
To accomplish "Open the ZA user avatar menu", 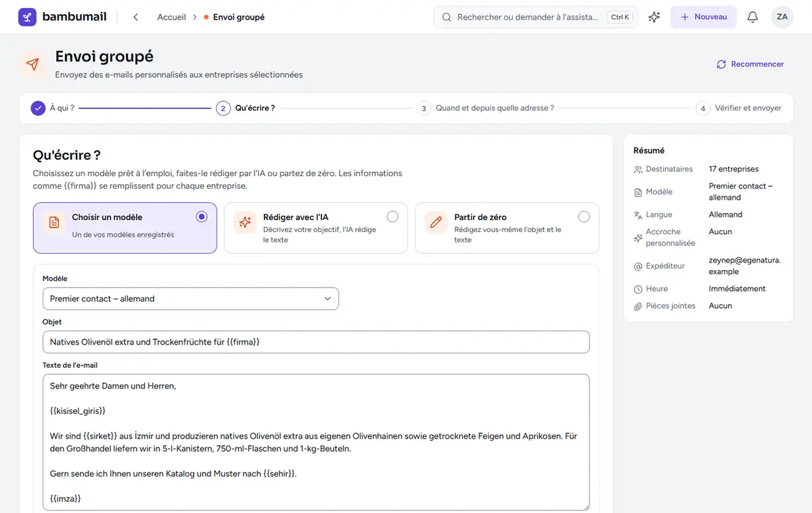I will pyautogui.click(x=782, y=17).
